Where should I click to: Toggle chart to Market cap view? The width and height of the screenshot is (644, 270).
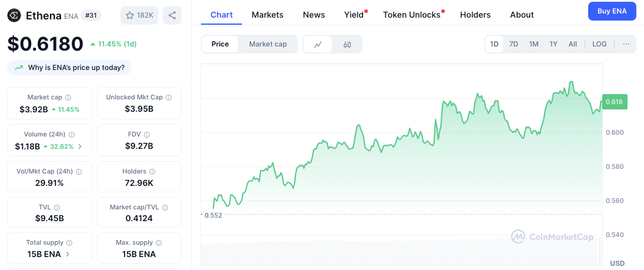[x=268, y=44]
